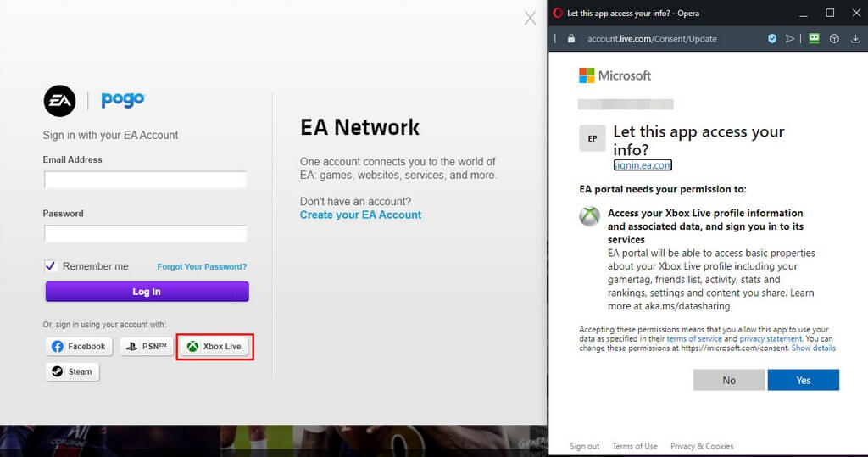Click the Email Address input field
Screen dimensions: 868x457
click(145, 180)
